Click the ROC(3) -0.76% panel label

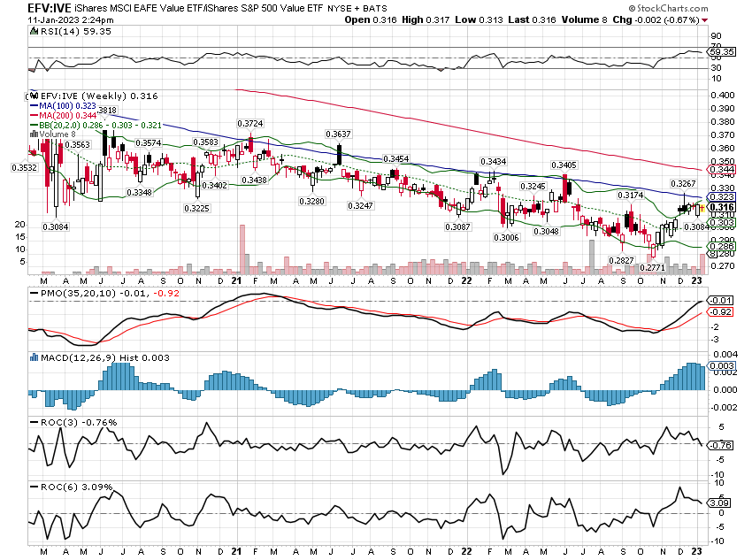79,422
